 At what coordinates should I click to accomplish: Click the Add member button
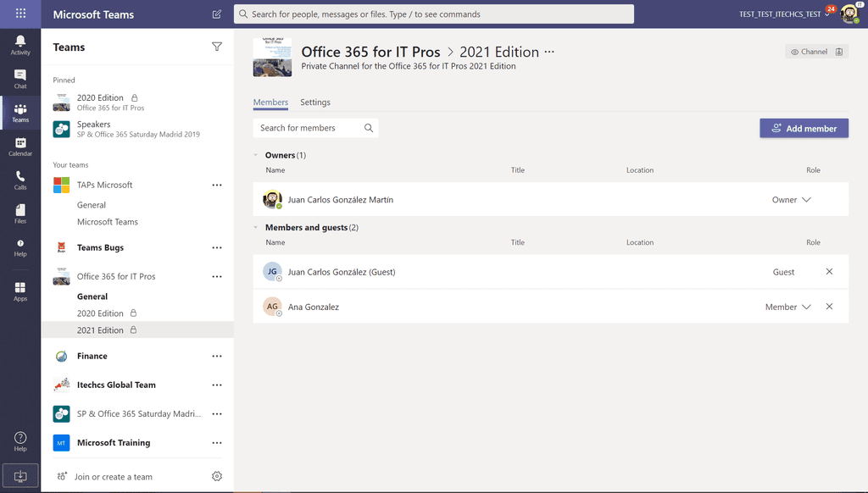point(804,129)
